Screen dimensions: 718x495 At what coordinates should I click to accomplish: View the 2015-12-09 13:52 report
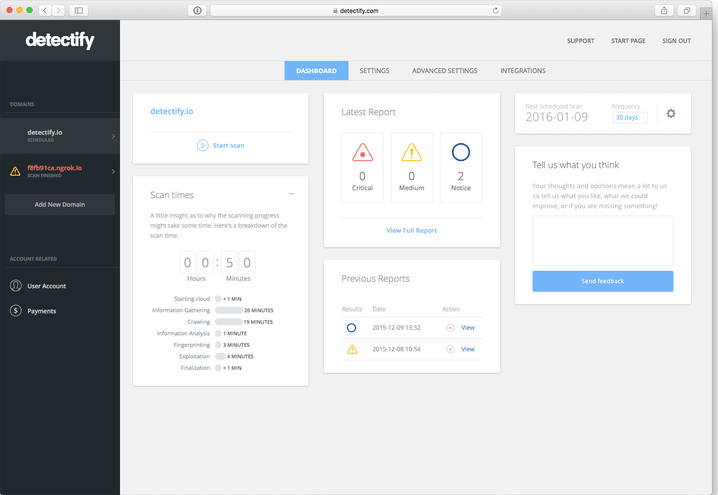pyautogui.click(x=468, y=327)
